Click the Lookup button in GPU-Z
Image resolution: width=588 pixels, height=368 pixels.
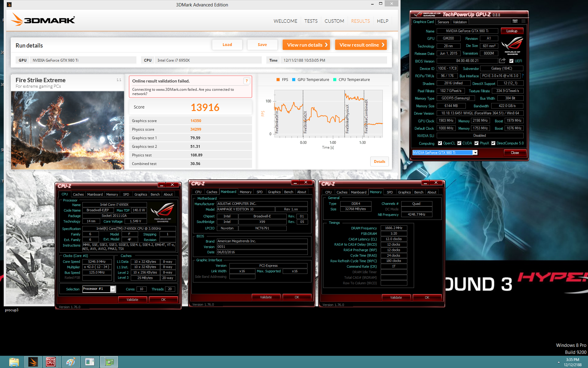pyautogui.click(x=512, y=31)
